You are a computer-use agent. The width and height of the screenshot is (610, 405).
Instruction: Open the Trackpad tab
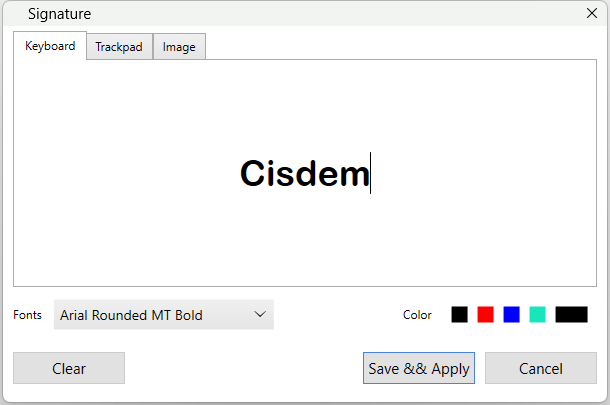pyautogui.click(x=119, y=47)
